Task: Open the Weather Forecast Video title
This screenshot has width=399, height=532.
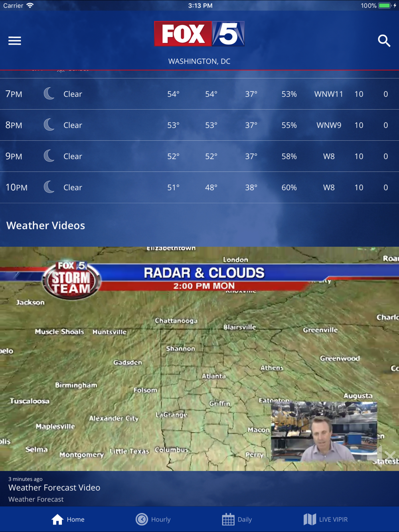Action: coord(54,487)
